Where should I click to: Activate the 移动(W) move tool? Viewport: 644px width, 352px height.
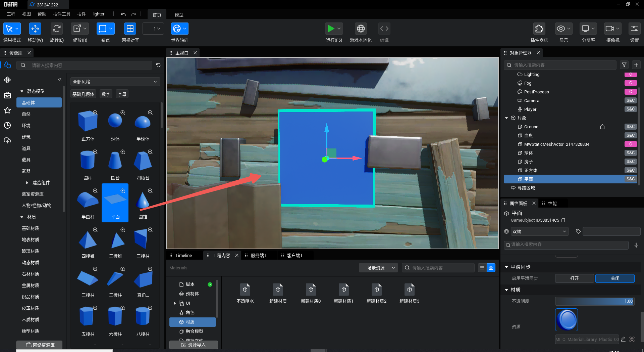[35, 29]
